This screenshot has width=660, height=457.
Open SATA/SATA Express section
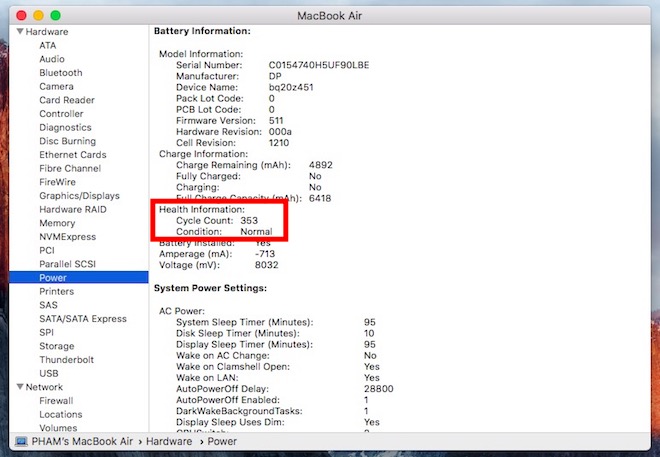pos(83,319)
